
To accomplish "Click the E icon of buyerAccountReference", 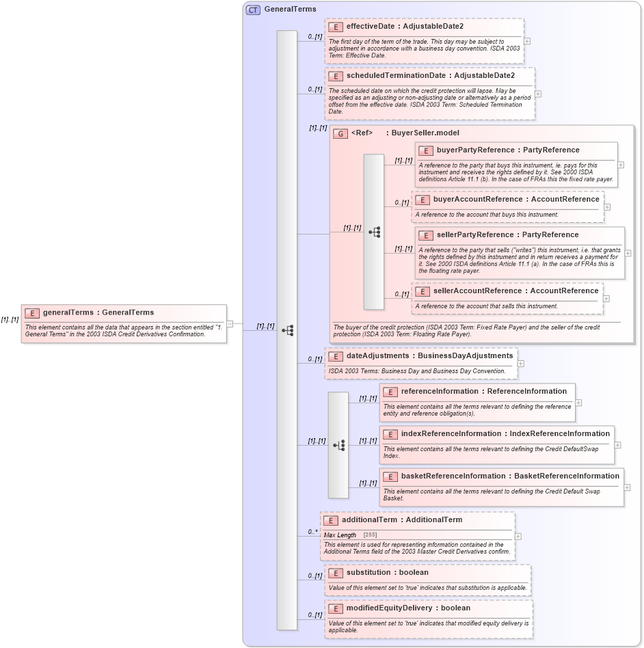I will click(422, 200).
